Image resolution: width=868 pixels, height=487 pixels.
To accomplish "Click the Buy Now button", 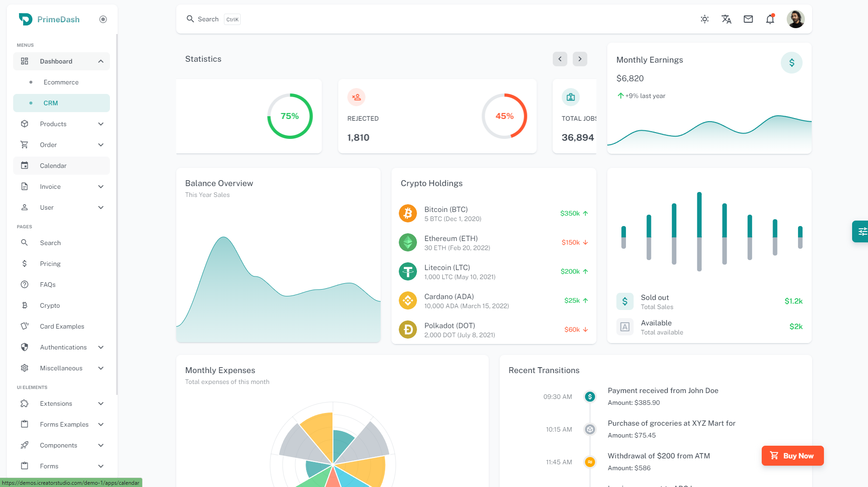I will click(792, 456).
